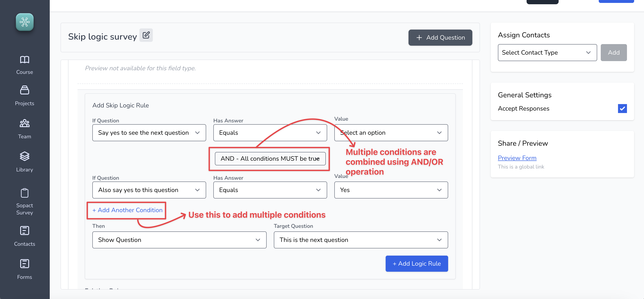Open the Select Contact Type dropdown
The height and width of the screenshot is (299, 644).
(547, 52)
